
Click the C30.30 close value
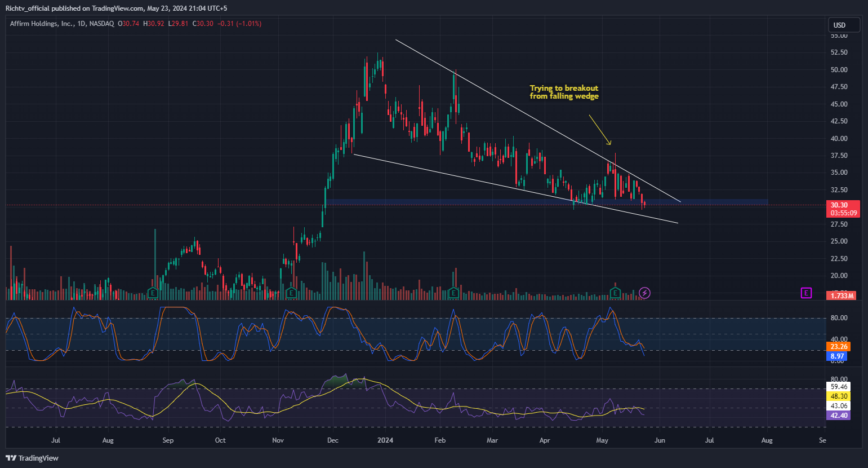tap(203, 24)
